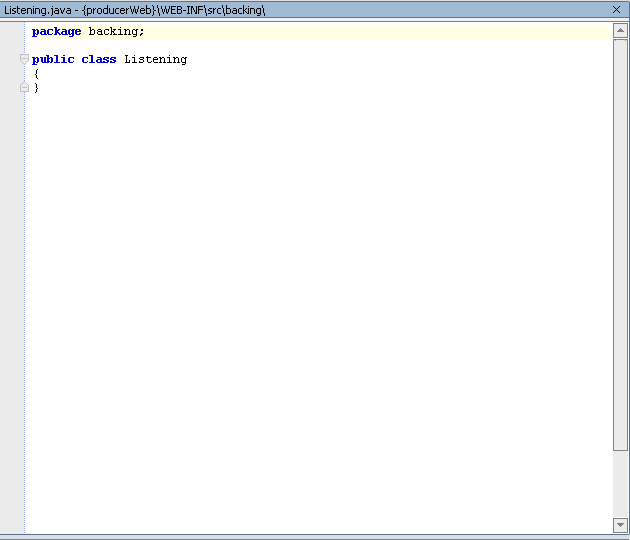Click the scrollbar down arrow

tap(620, 525)
